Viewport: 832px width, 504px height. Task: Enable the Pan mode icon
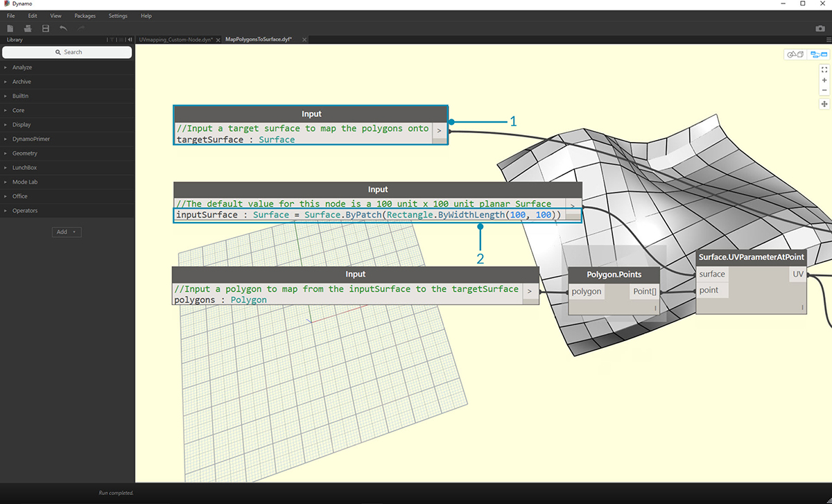pyautogui.click(x=824, y=104)
